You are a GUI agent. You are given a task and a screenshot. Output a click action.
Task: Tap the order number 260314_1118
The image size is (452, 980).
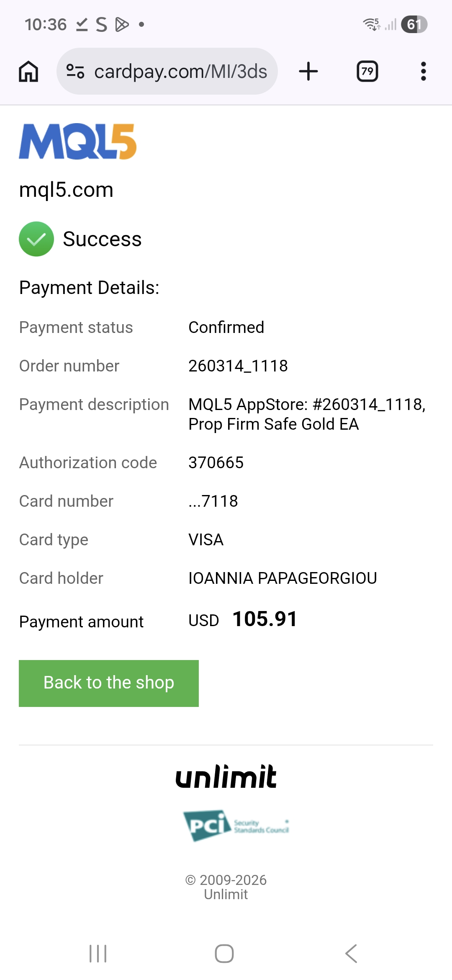tap(238, 366)
